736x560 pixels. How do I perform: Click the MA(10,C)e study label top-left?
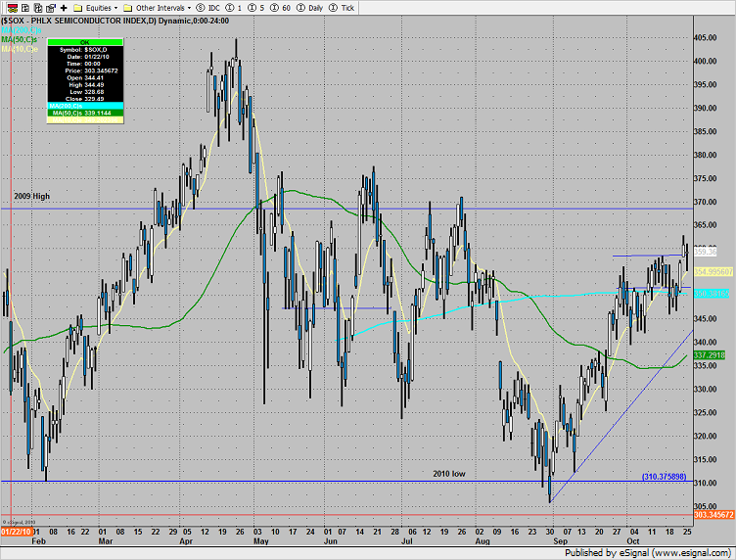coord(20,49)
